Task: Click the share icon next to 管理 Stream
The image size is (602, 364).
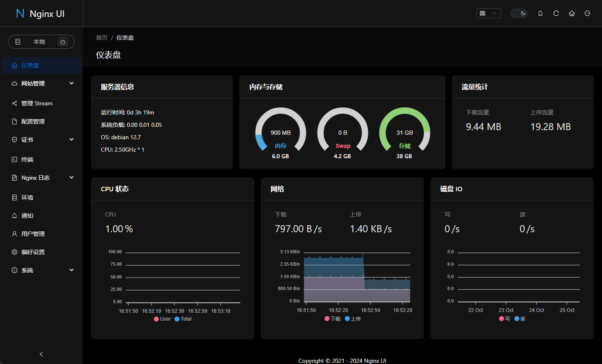Action: click(x=14, y=103)
